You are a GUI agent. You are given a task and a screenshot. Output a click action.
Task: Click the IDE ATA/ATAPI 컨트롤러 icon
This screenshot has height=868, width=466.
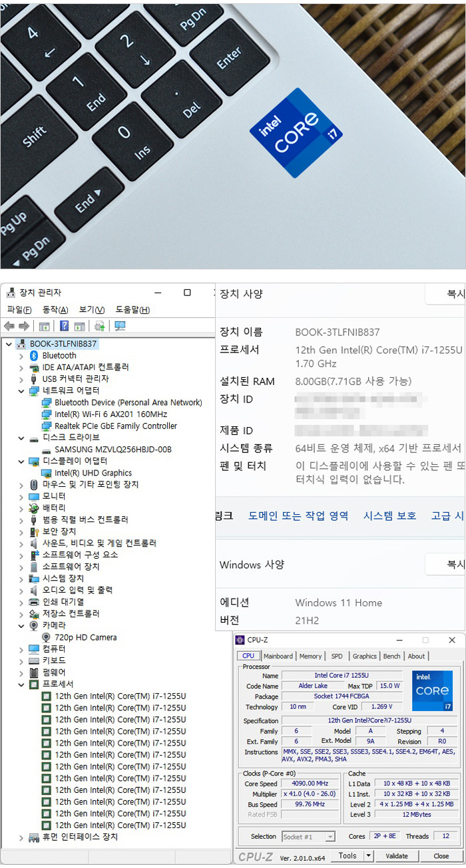(x=34, y=367)
